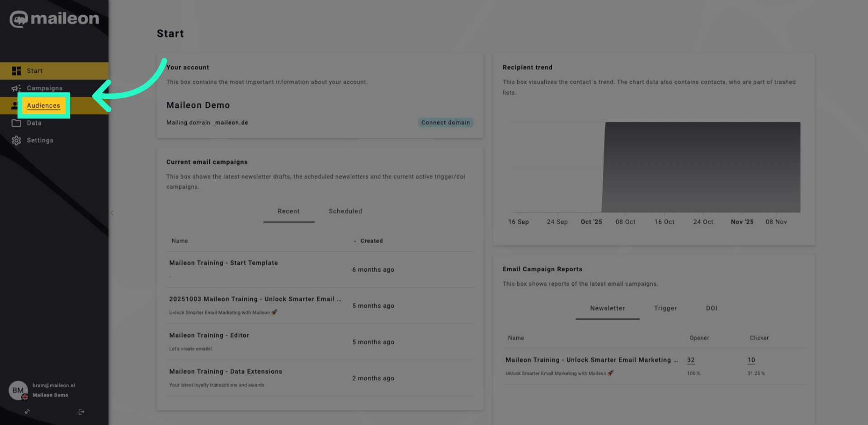Click the '100 %' opener rate
Screen dimensions: 868x425
pyautogui.click(x=693, y=373)
